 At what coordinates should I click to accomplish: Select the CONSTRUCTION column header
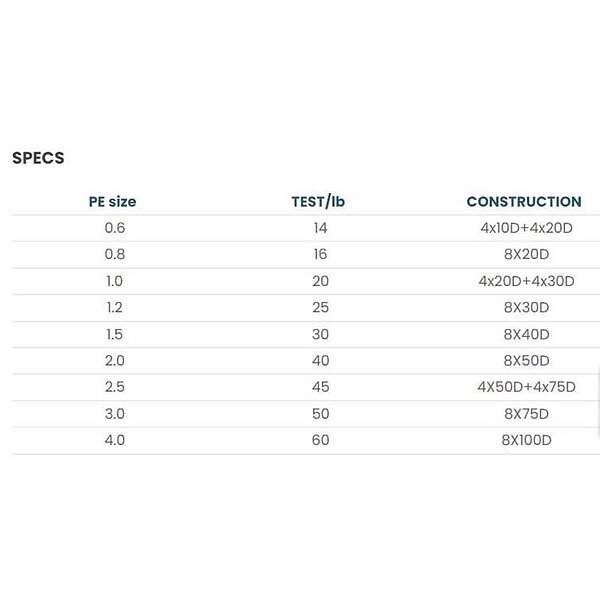(523, 202)
